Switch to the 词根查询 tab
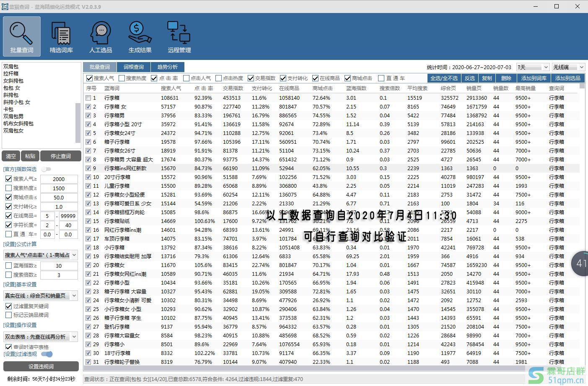 point(134,67)
